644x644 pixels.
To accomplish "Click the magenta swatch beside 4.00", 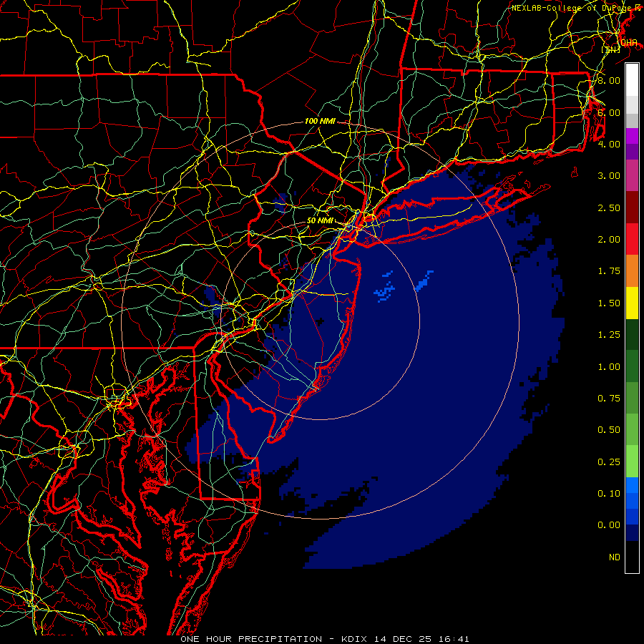I will [x=632, y=136].
